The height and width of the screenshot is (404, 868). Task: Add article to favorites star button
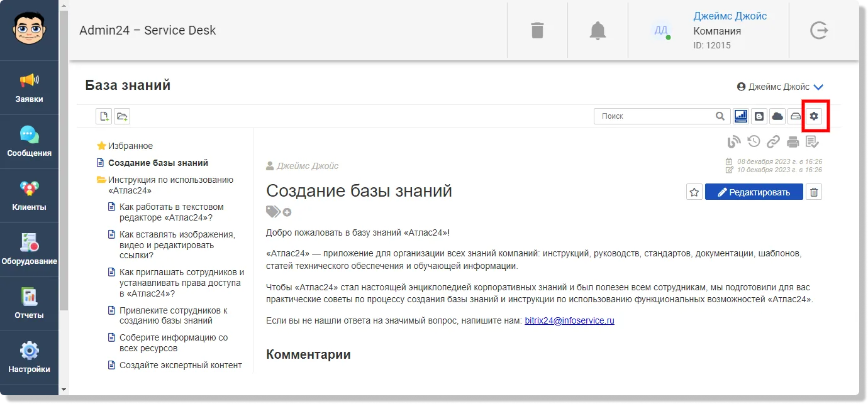[x=694, y=192]
